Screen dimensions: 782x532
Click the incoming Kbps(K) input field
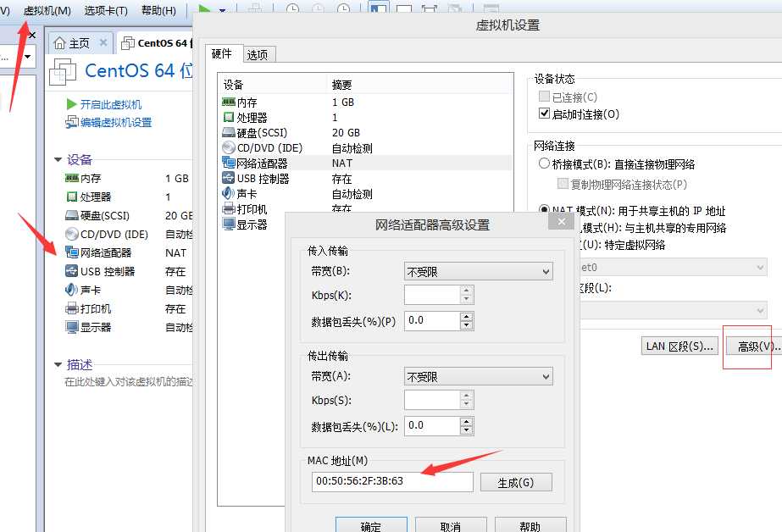tap(432, 295)
